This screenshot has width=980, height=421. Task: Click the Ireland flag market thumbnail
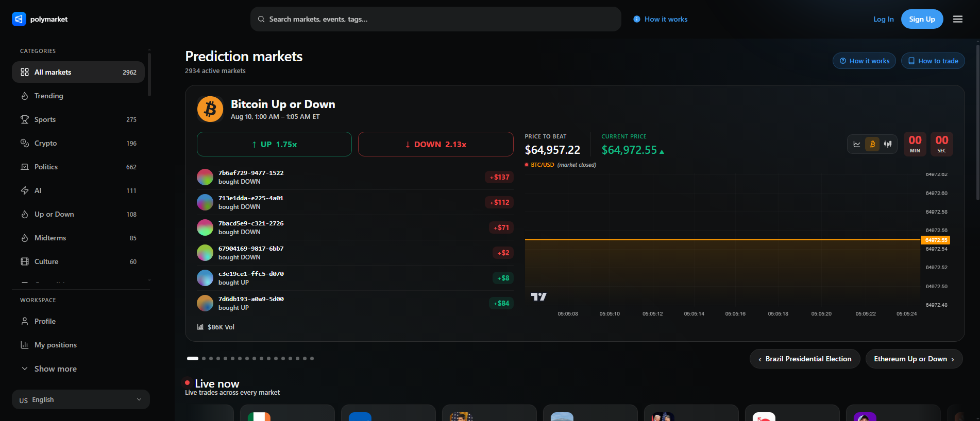click(259, 416)
